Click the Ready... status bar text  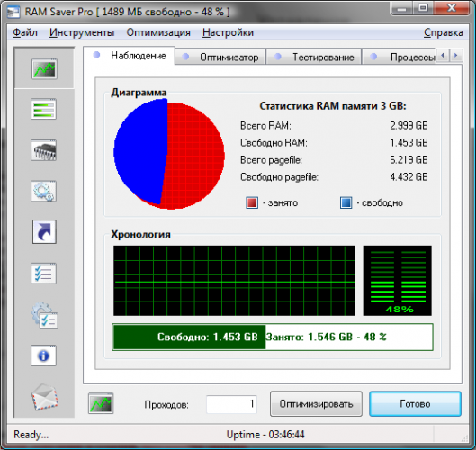click(31, 435)
